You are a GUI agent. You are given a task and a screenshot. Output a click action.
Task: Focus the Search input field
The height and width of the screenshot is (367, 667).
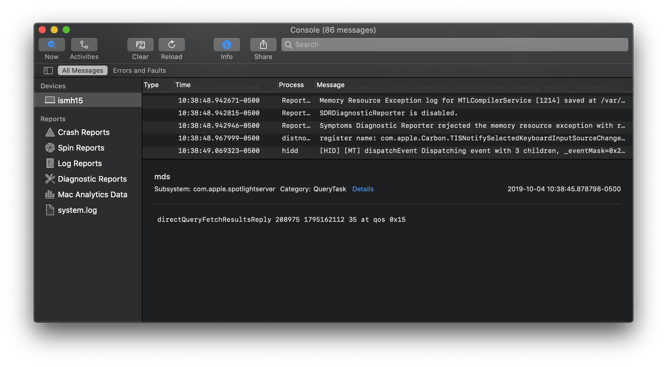coord(454,45)
